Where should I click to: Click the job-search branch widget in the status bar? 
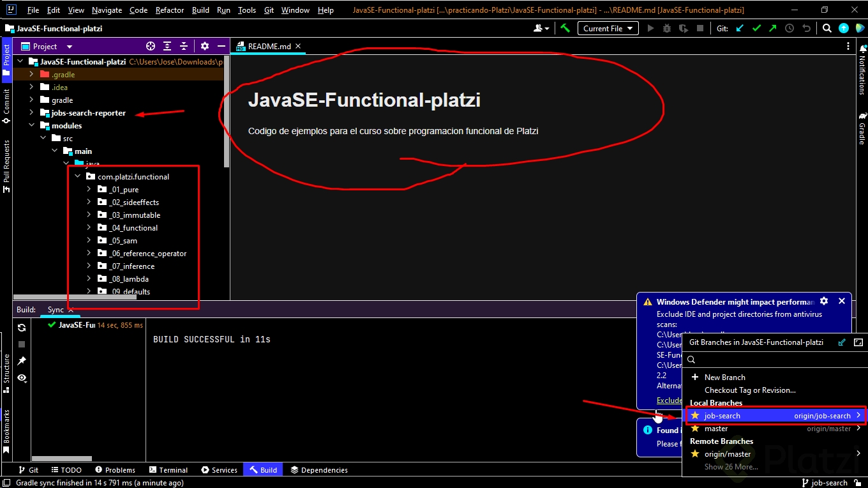825,483
